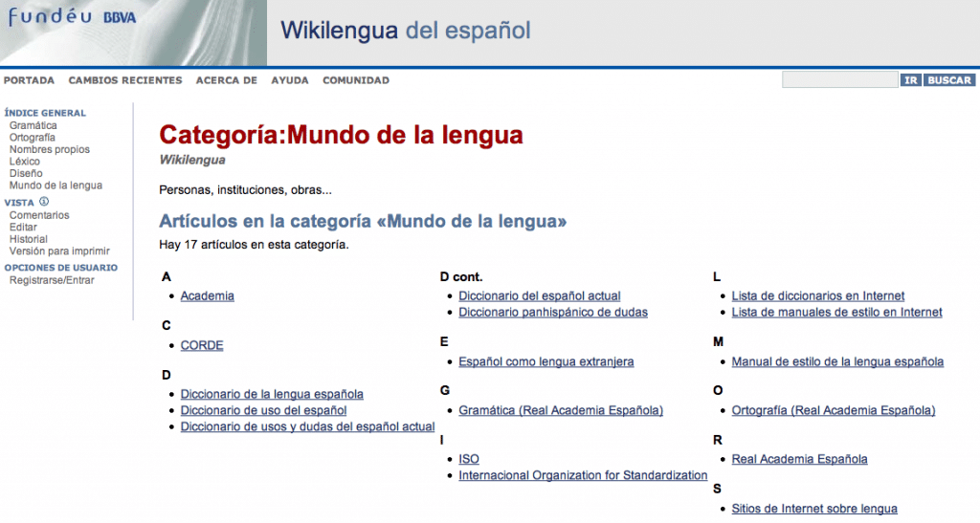Viewport: 980px width, 523px height.
Task: Open Lista de diccionarios en Internet
Action: [x=818, y=295]
